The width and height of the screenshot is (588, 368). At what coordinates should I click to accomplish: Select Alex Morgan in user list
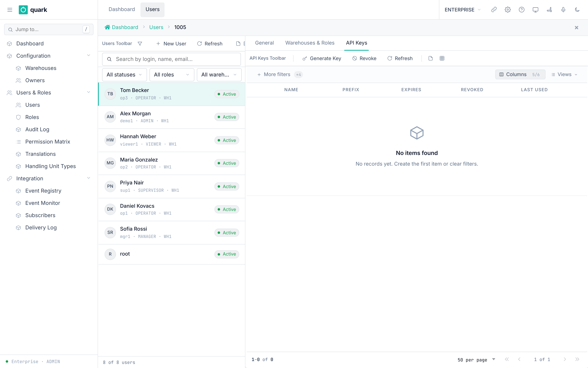point(171,117)
